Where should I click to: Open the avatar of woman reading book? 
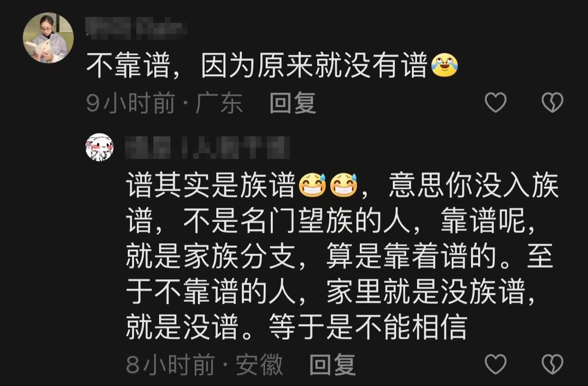48,38
